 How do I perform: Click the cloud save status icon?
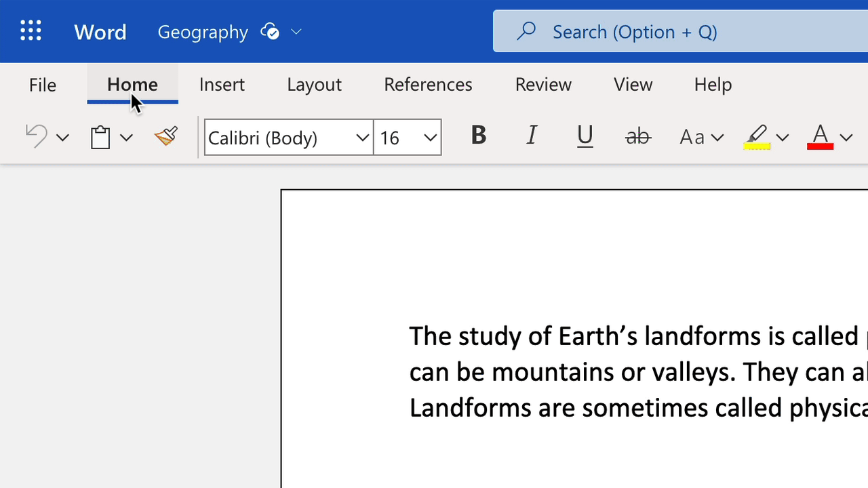(269, 30)
